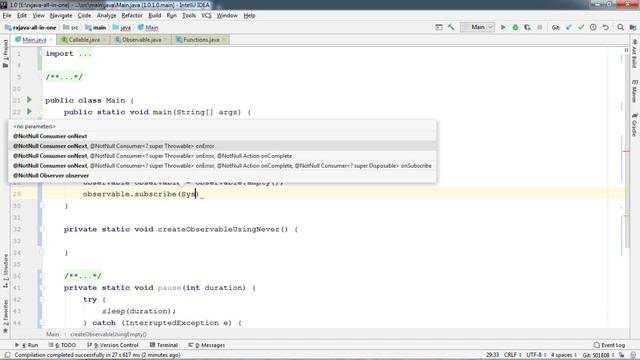Open the Event Log panel
640x360 pixels.
pos(609,345)
